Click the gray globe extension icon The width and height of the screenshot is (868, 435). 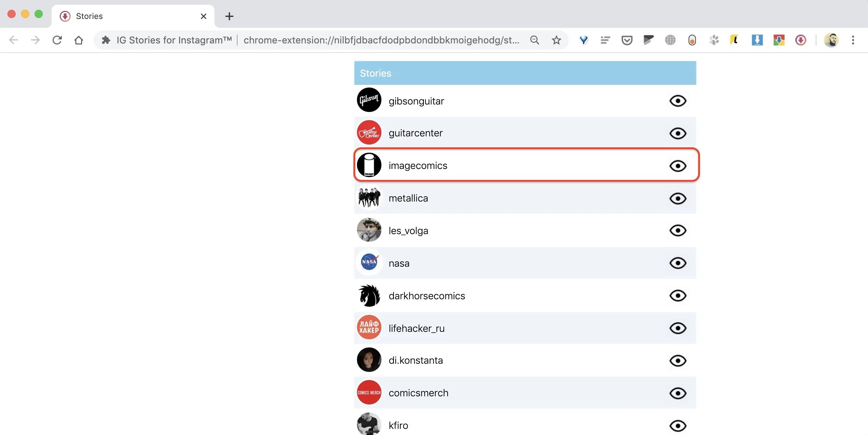670,40
